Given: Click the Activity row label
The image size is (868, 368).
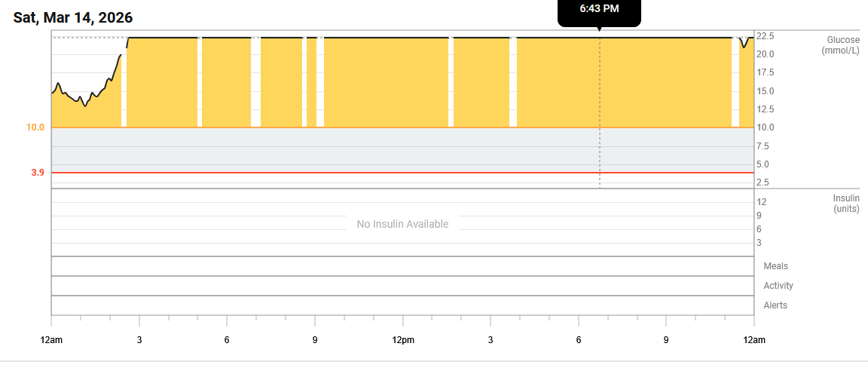Looking at the screenshot, I should 778,286.
